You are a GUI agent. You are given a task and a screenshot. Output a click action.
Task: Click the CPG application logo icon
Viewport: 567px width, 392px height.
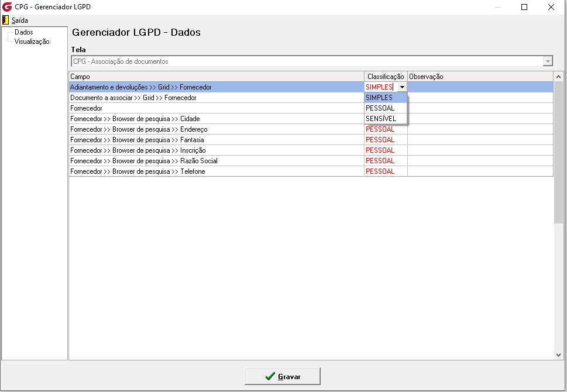click(7, 7)
